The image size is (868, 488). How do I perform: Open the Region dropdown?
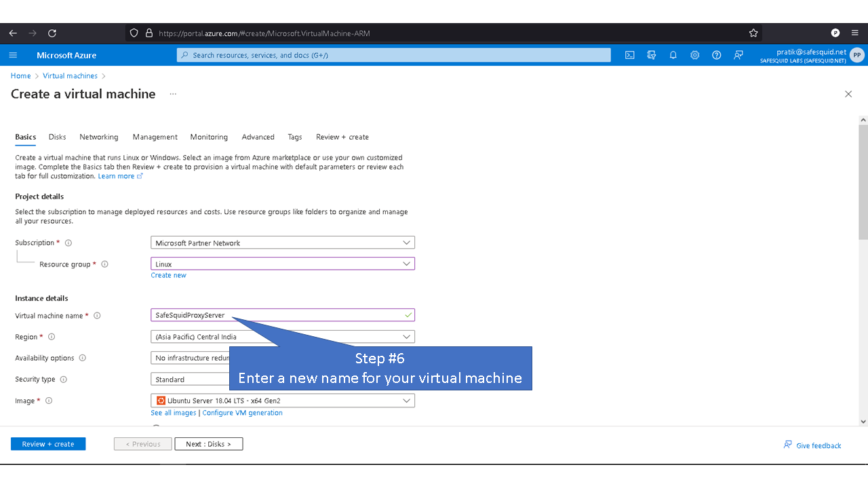tap(283, 337)
